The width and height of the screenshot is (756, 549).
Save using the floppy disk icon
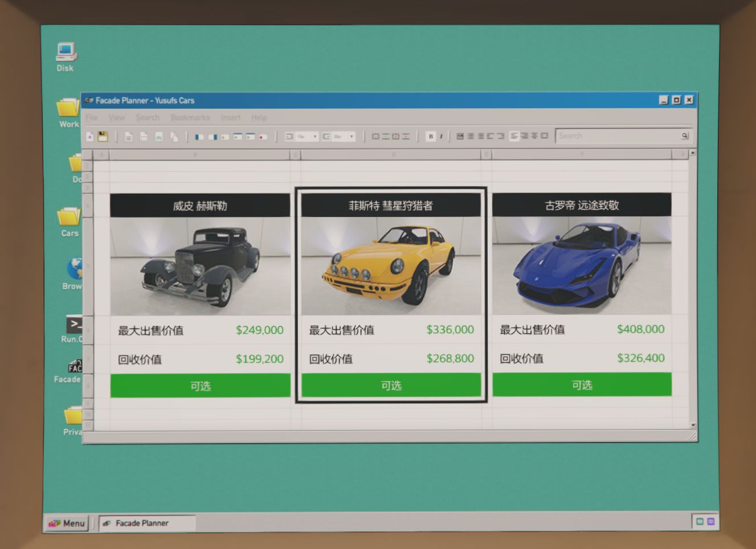click(x=103, y=136)
